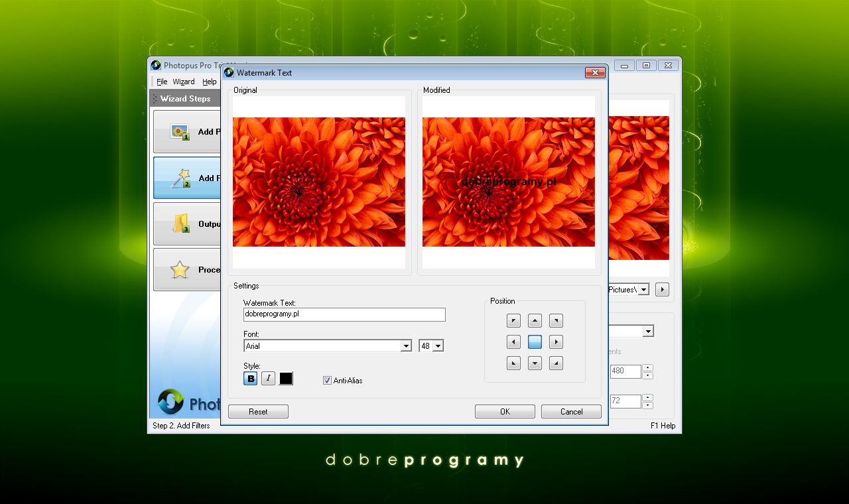Viewport: 849px width, 504px height.
Task: Open the Pictures path dropdown in main window
Action: (643, 290)
